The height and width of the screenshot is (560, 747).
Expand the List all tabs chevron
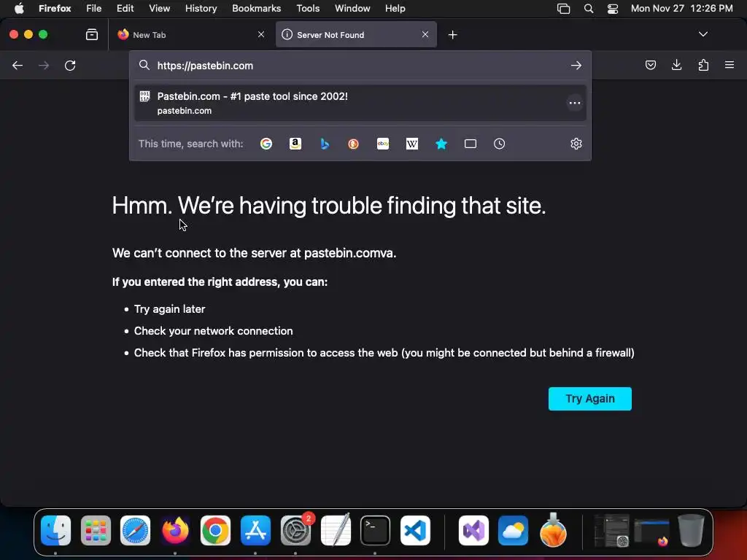[703, 34]
